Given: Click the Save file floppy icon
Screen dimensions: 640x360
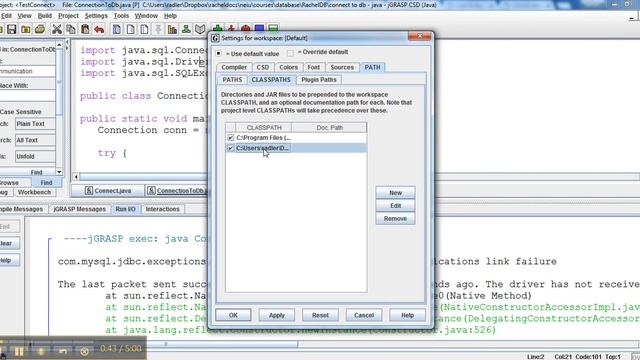Looking at the screenshot, I should pyautogui.click(x=11, y=29).
